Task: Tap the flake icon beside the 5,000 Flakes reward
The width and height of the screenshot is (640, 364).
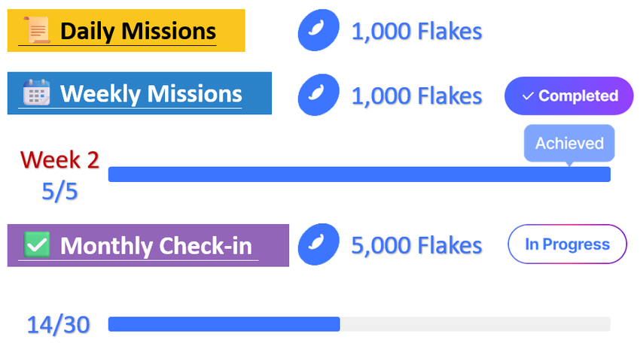Action: (318, 245)
